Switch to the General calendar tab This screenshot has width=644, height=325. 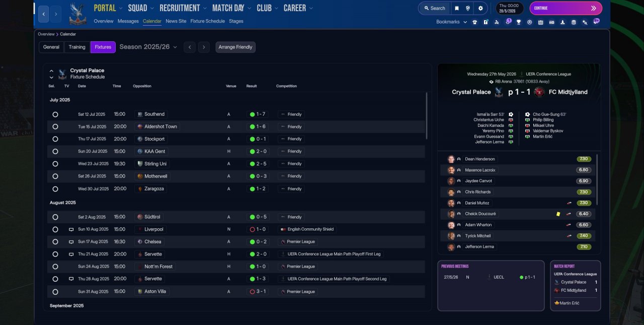(x=51, y=47)
